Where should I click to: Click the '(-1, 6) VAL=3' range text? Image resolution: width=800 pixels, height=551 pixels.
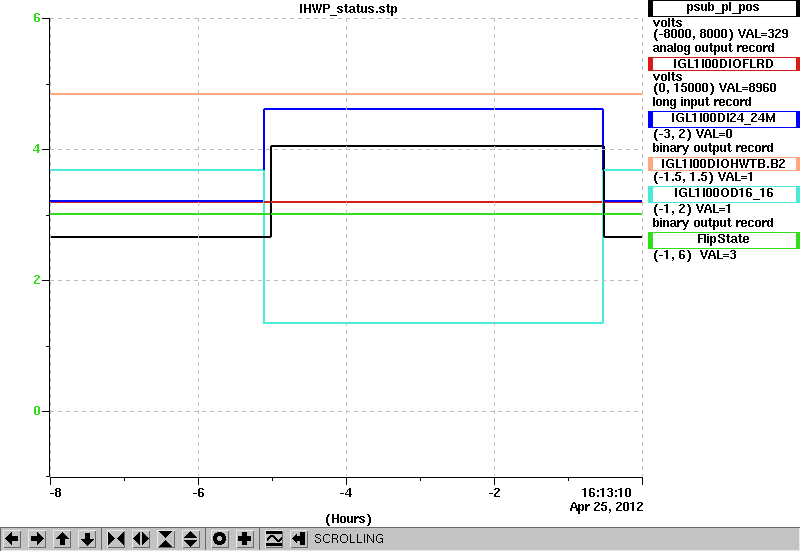(694, 255)
